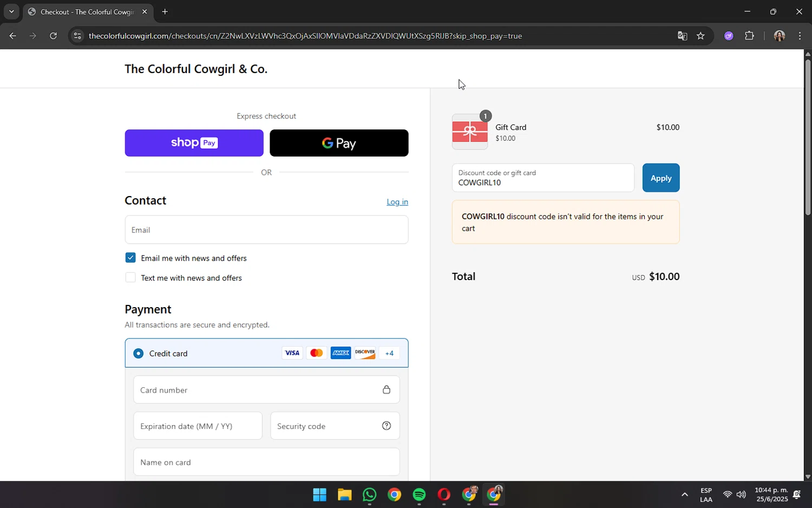Click the Total $10.00 amount
The image size is (812, 508).
tap(664, 276)
